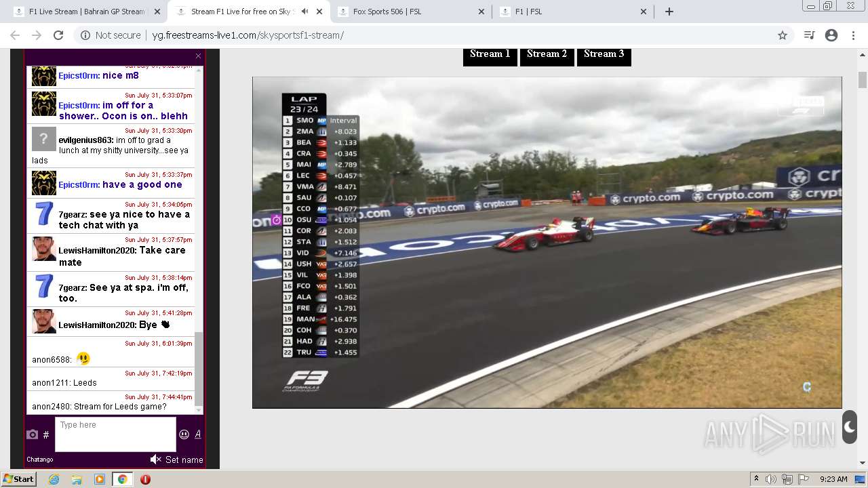This screenshot has width=868, height=488.
Task: Focus the Type here chat input
Action: (x=115, y=434)
